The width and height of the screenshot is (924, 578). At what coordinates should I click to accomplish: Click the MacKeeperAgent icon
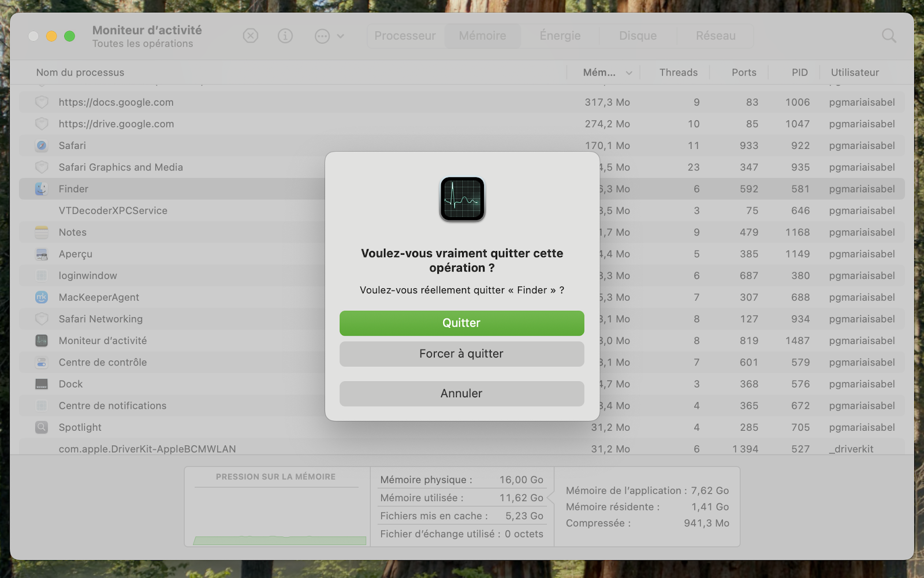(42, 297)
